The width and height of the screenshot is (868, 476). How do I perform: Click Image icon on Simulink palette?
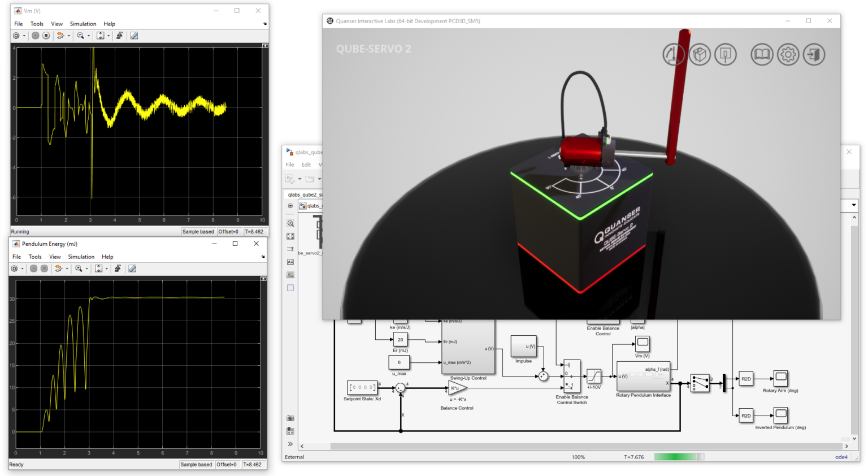pyautogui.click(x=290, y=275)
